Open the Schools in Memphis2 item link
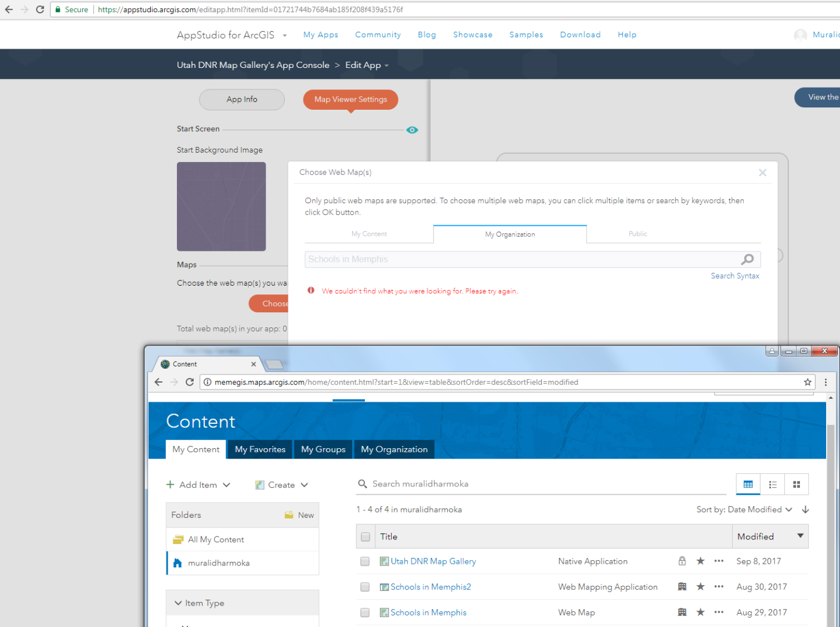 (431, 587)
